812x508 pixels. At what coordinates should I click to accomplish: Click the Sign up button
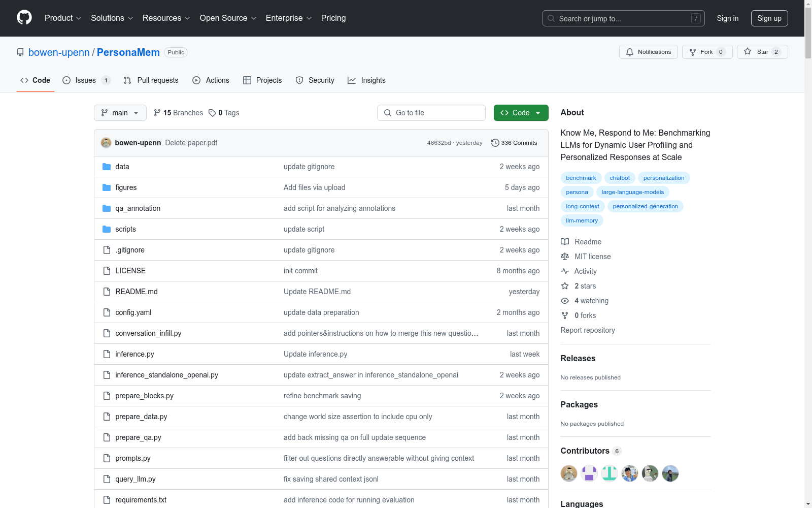pos(769,18)
